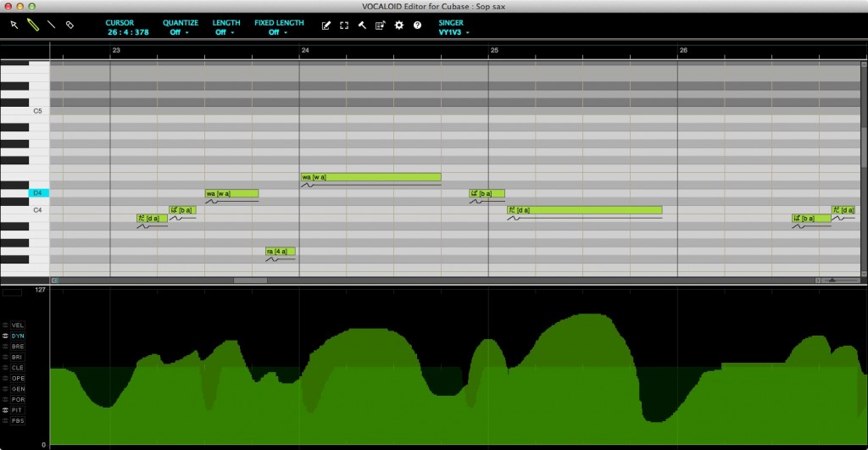Click the list with music note icon
The width and height of the screenshot is (868, 450).
coord(381,25)
